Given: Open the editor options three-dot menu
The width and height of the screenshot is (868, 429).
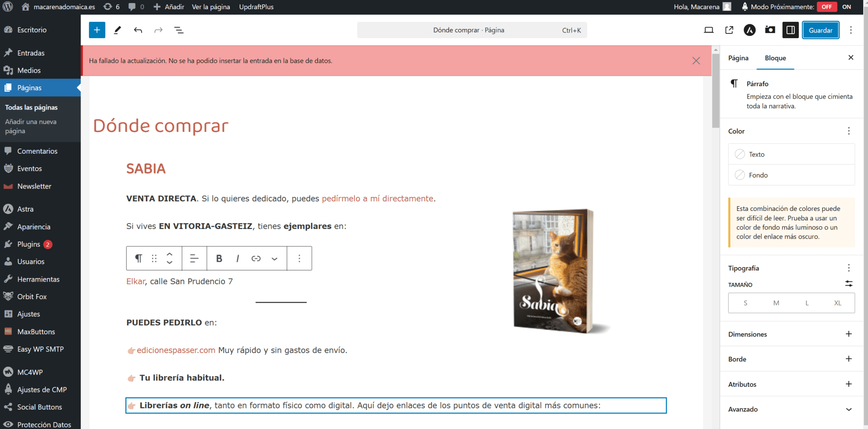Looking at the screenshot, I should pyautogui.click(x=851, y=30).
